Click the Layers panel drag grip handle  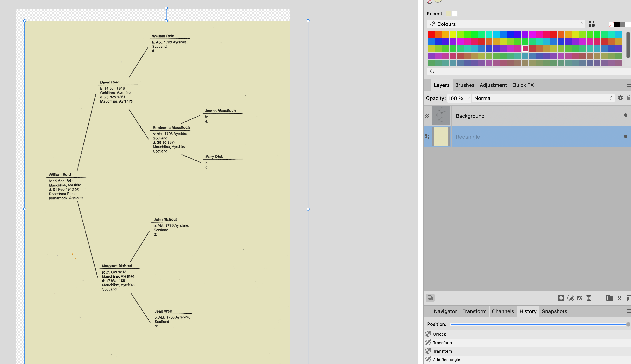point(428,85)
